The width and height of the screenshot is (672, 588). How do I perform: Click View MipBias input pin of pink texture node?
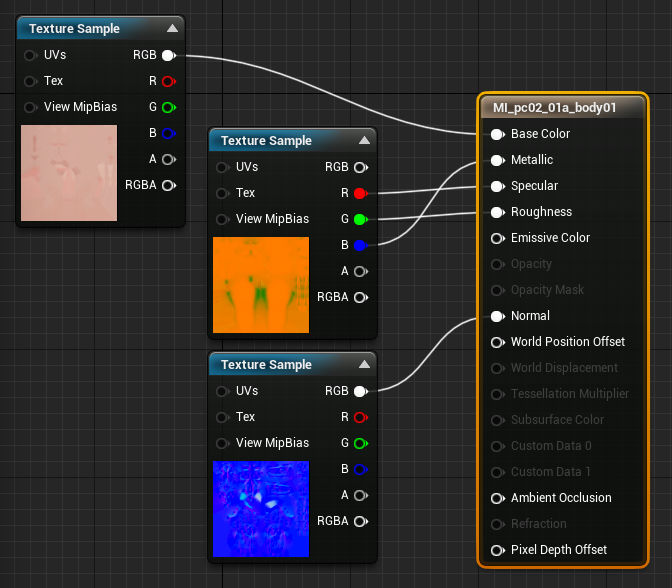(30, 107)
